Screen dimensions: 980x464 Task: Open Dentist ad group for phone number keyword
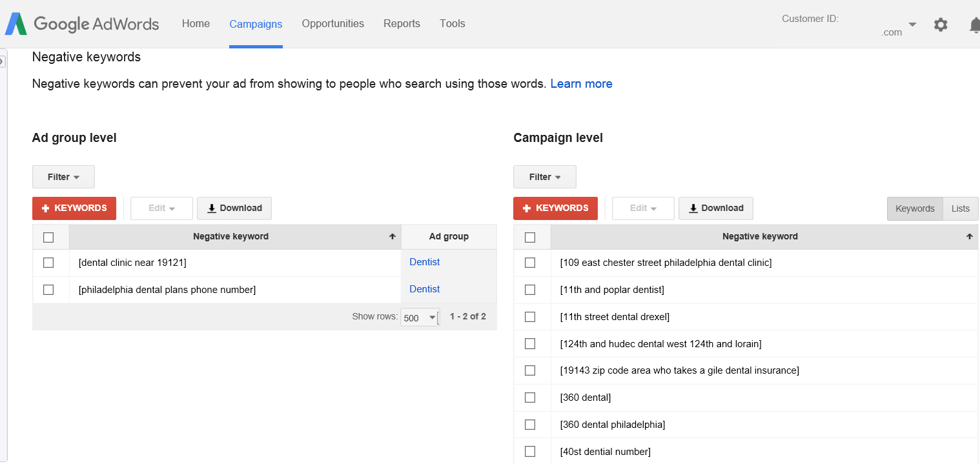(x=424, y=289)
